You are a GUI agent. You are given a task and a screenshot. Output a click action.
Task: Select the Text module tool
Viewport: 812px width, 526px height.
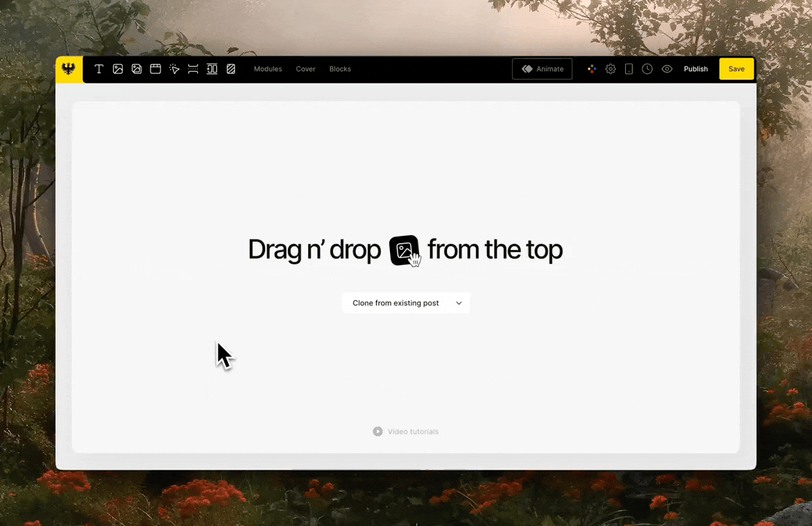click(99, 69)
